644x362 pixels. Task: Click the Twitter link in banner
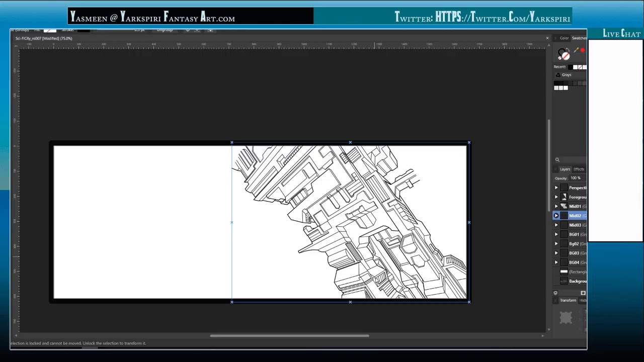pos(482,18)
